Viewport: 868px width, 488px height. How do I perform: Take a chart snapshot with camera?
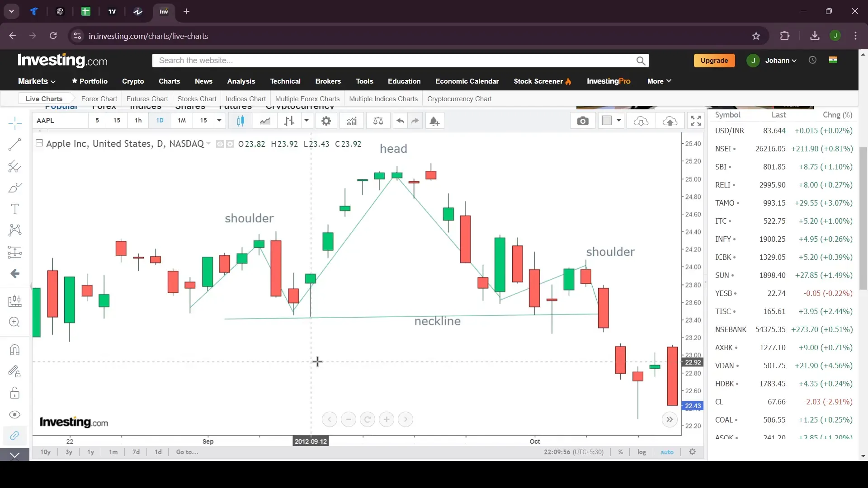click(583, 121)
